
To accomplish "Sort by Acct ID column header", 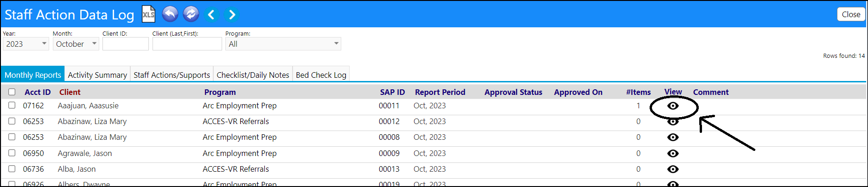I will 38,92.
